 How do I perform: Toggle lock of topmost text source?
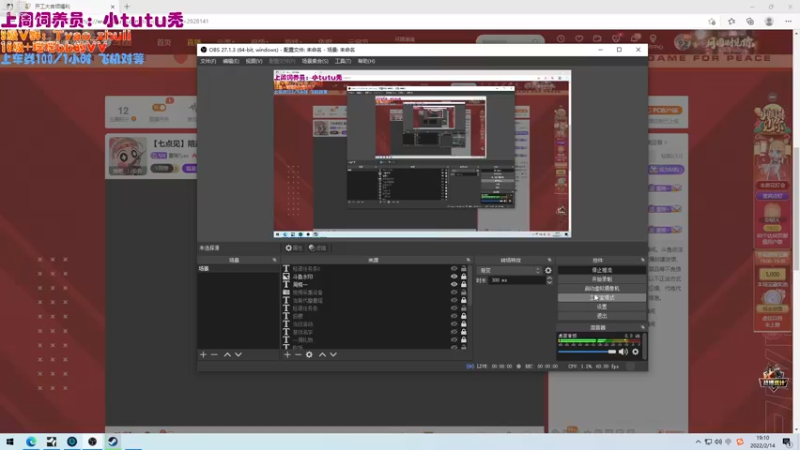pyautogui.click(x=464, y=268)
